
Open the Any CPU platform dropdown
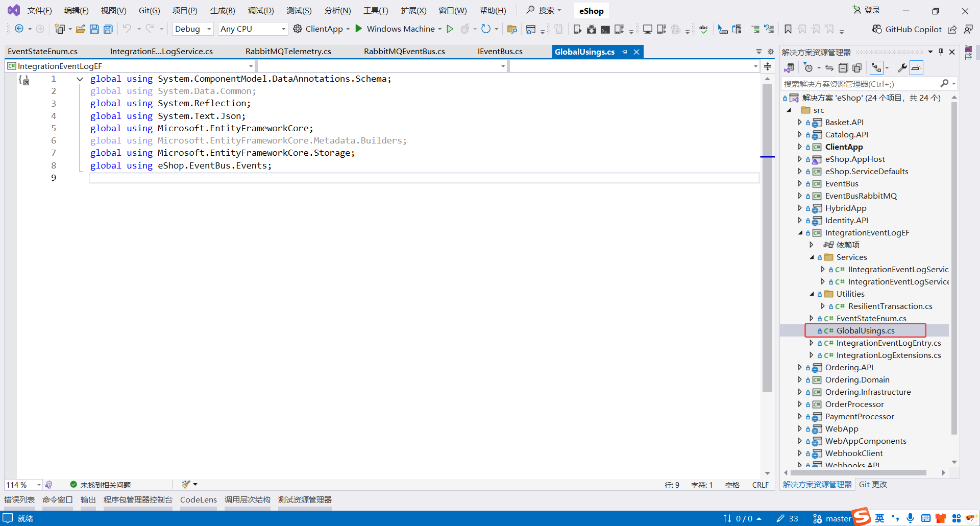[253, 29]
